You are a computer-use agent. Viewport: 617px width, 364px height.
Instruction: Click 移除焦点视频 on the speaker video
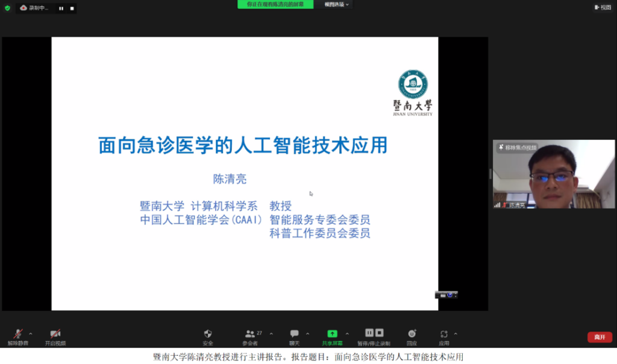pyautogui.click(x=517, y=148)
